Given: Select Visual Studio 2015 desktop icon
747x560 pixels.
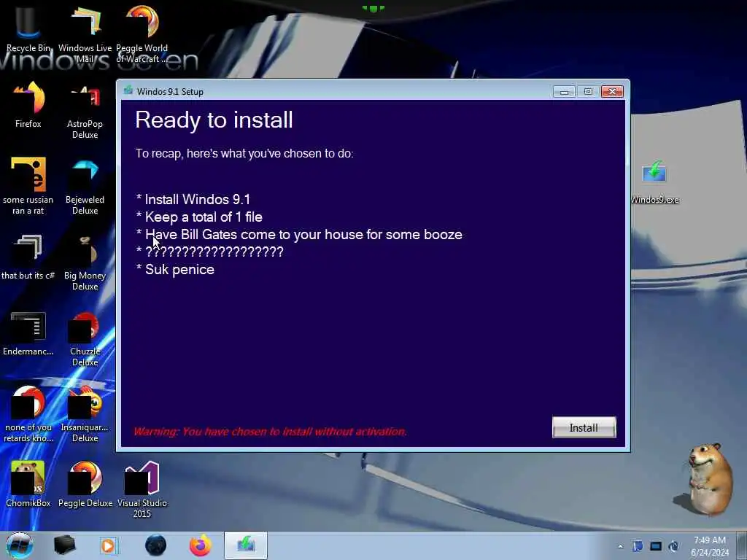Looking at the screenshot, I should (x=142, y=489).
